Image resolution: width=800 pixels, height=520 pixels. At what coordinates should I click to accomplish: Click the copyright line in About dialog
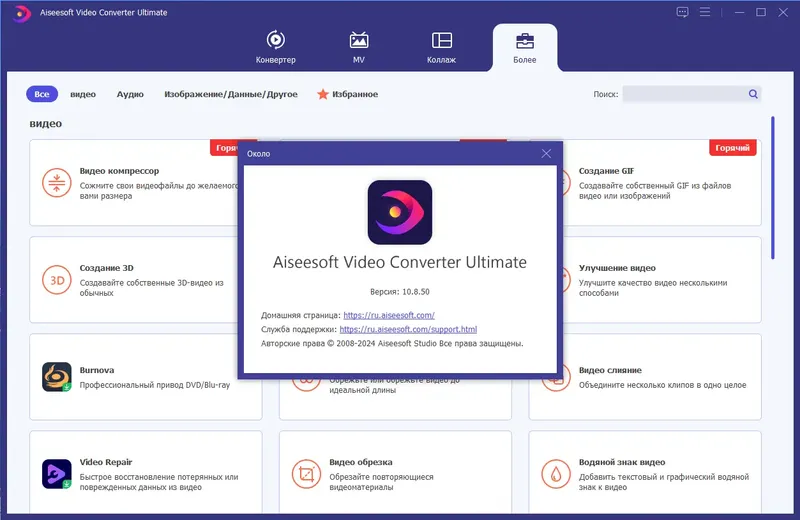pyautogui.click(x=392, y=344)
